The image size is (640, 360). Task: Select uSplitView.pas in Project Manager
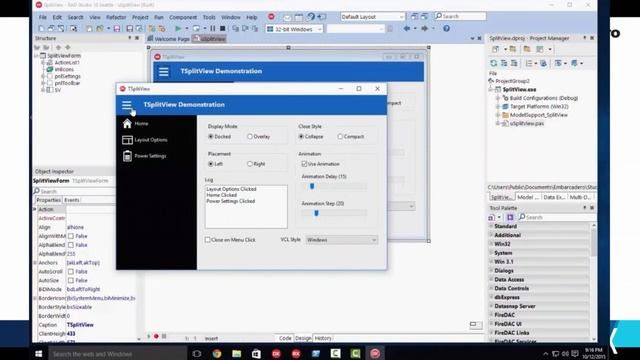(526, 123)
